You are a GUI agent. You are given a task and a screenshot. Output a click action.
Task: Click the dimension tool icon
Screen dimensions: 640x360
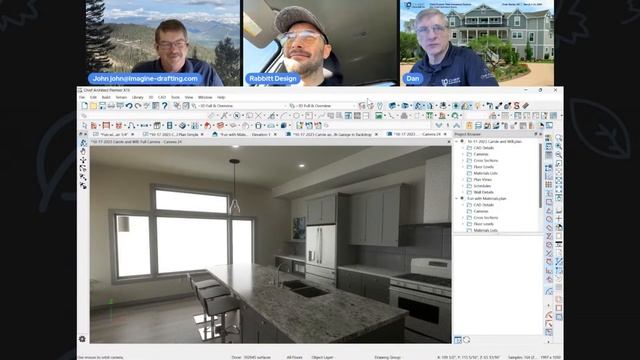click(x=144, y=125)
